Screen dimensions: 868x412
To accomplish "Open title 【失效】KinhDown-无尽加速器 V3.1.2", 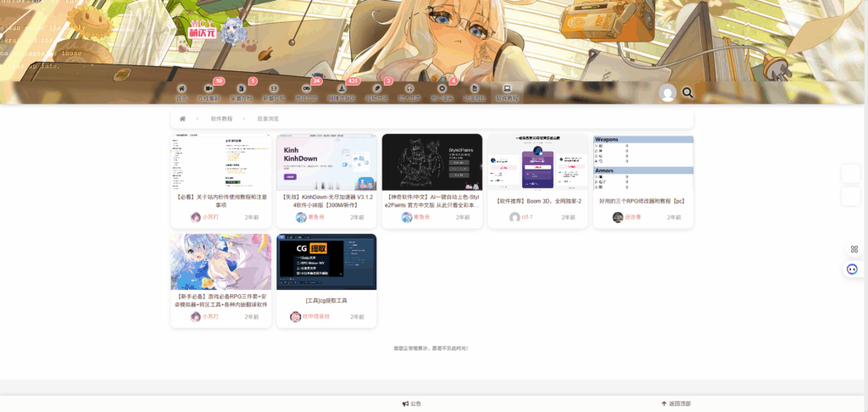I will (x=326, y=200).
